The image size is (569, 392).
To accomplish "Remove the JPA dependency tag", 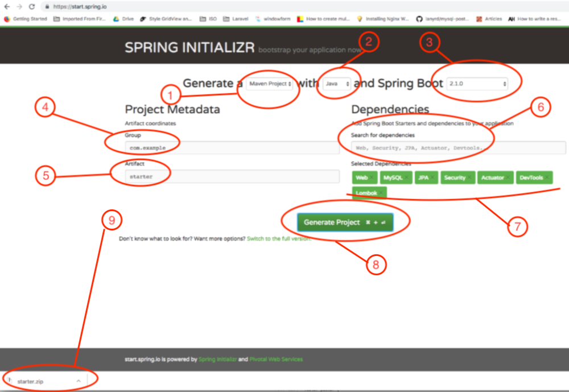I will pyautogui.click(x=432, y=178).
